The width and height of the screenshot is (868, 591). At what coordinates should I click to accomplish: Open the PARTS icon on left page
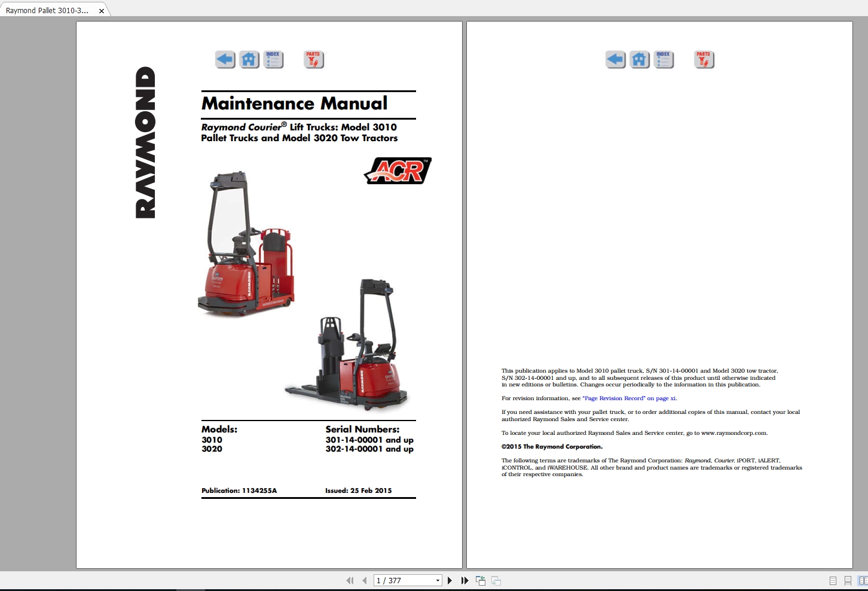pos(313,59)
